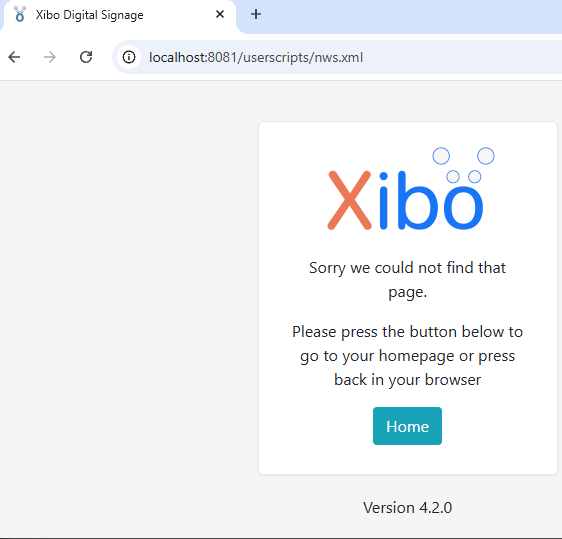Click the 'Please press the button below' paragraph
Image resolution: width=562 pixels, height=539 pixels.
[408, 356]
